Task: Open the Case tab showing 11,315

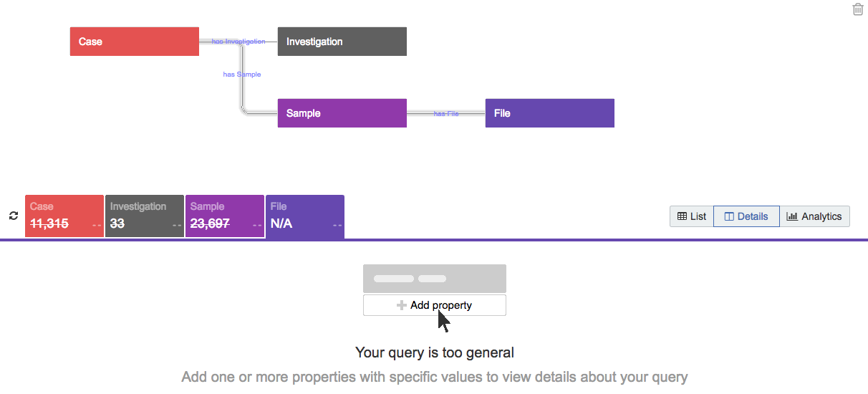Action: [64, 216]
